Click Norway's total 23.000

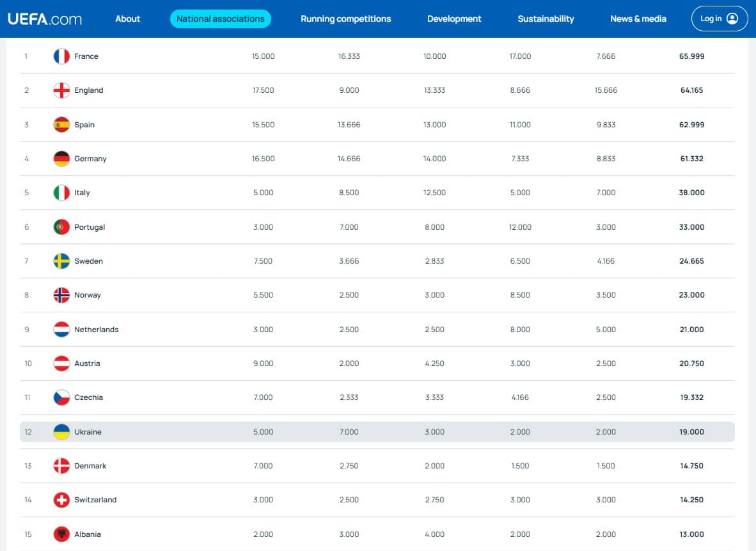click(691, 295)
